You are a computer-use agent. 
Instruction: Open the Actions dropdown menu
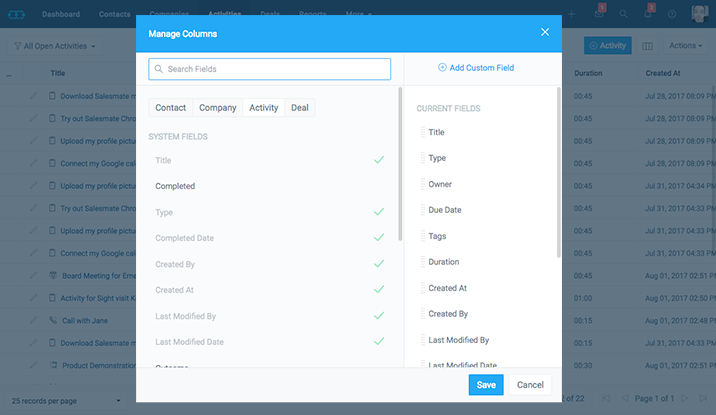point(685,46)
